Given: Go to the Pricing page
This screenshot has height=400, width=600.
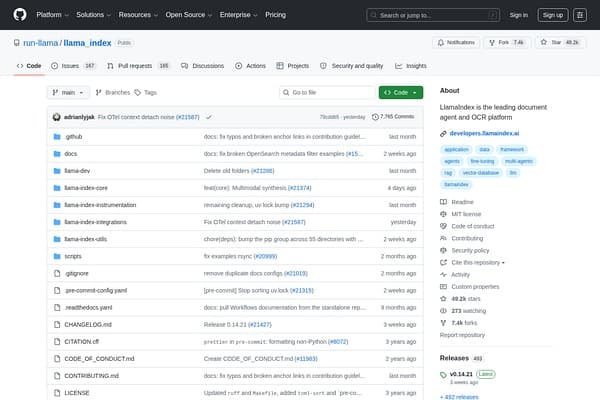Looking at the screenshot, I should (276, 15).
